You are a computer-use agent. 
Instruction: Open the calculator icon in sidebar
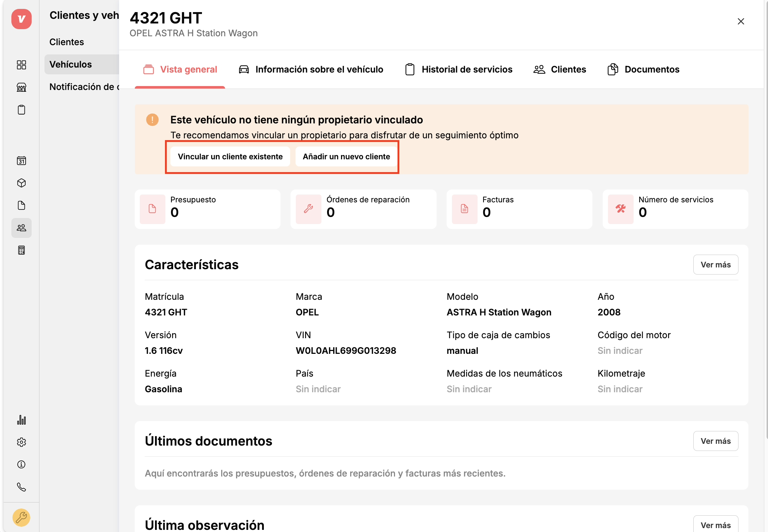(x=21, y=250)
